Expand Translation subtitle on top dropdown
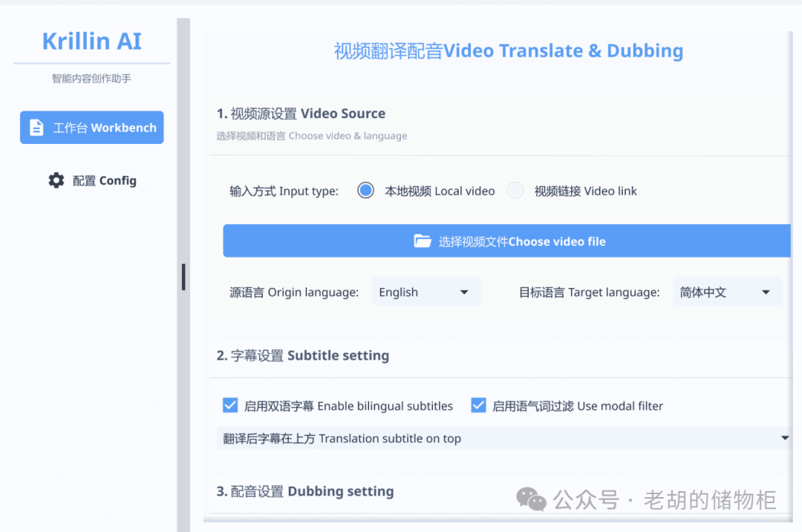This screenshot has width=802, height=532. (504, 438)
